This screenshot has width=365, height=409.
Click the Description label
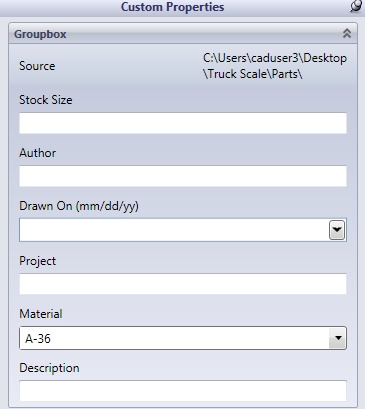(49, 368)
